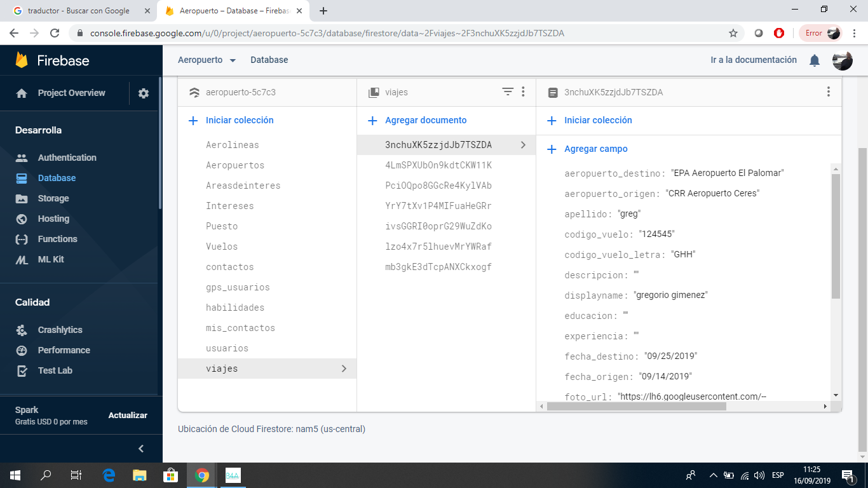Go to Hosting section
Image resolution: width=868 pixels, height=488 pixels.
click(53, 219)
